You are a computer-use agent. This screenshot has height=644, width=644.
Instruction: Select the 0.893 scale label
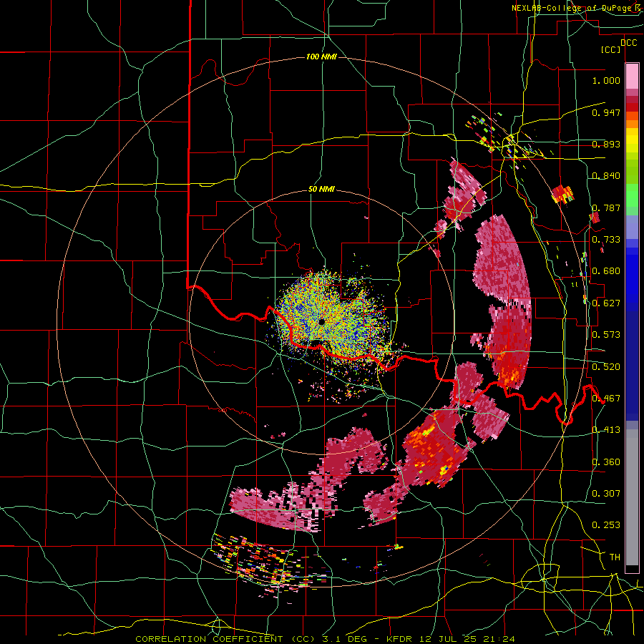606,144
